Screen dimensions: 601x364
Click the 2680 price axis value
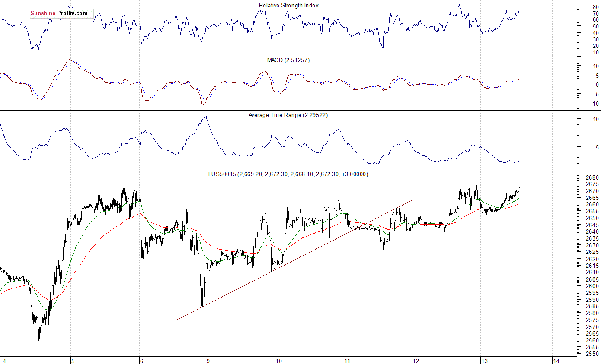click(x=592, y=177)
